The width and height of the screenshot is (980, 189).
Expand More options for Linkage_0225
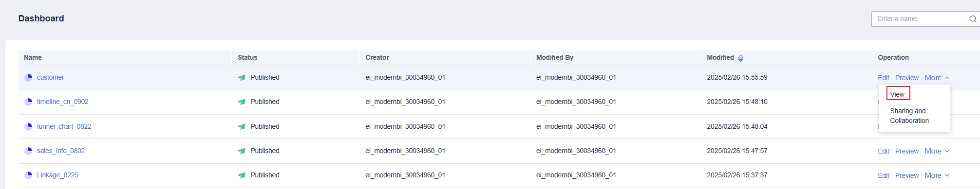[x=937, y=175]
